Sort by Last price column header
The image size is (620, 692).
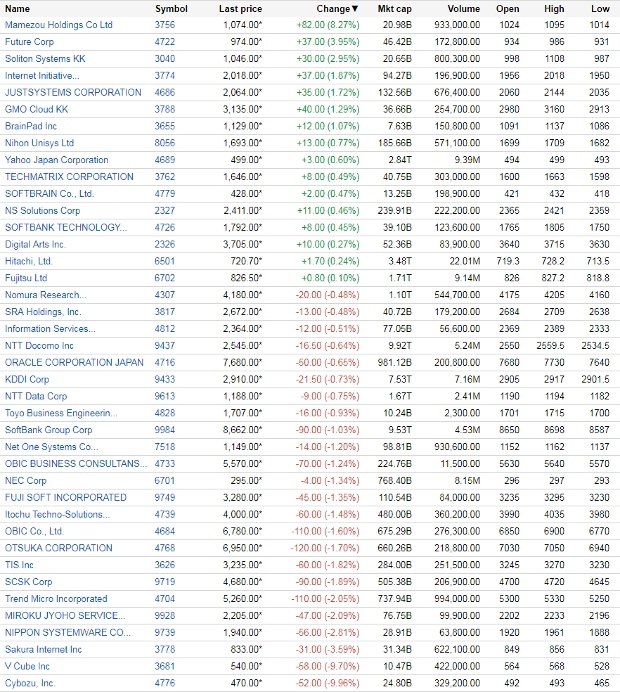(x=240, y=9)
